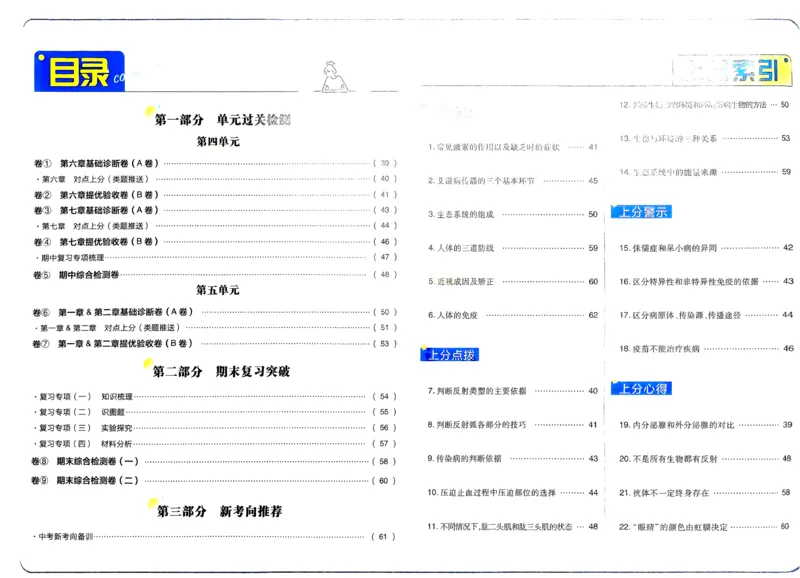Pick item 19 内分泌腺和外分泌腺的对比

click(x=706, y=425)
